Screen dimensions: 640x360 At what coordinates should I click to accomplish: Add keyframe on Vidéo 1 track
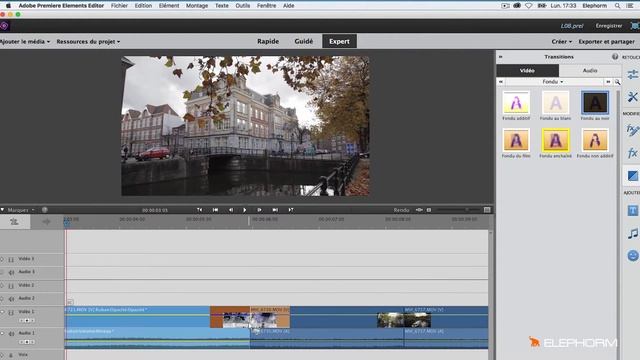[27, 320]
